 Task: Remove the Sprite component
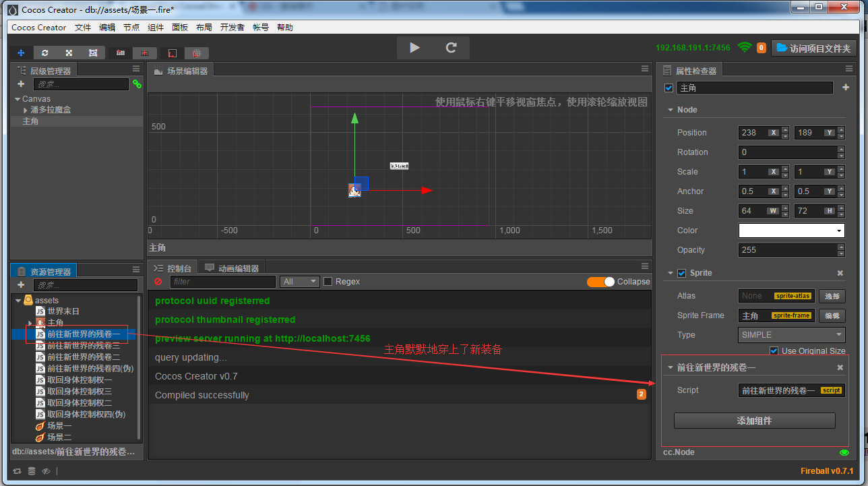840,273
